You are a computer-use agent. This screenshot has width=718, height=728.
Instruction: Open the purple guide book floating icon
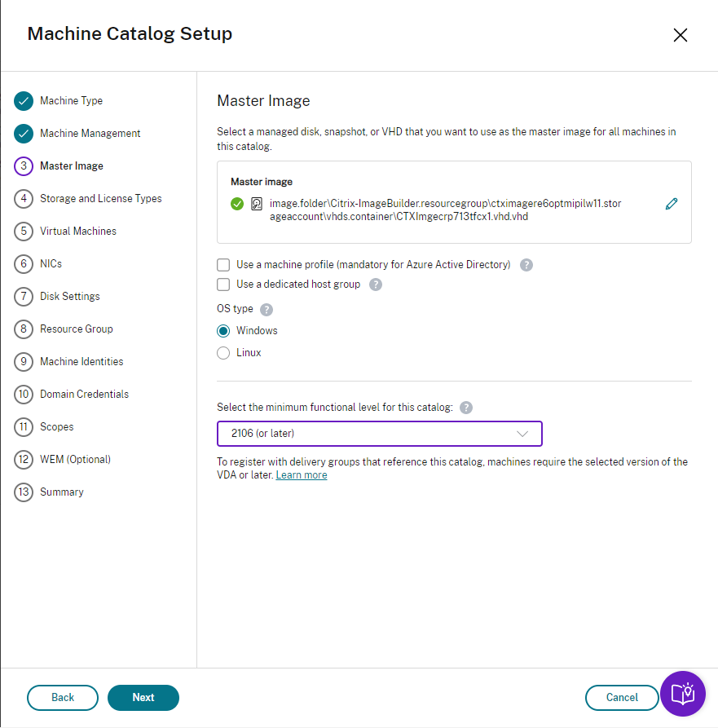click(682, 694)
